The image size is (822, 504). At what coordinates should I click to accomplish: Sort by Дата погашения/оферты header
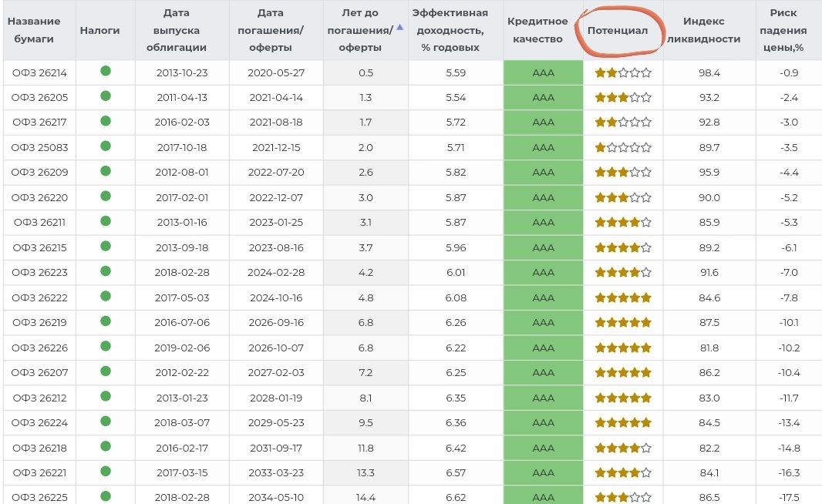click(x=271, y=30)
